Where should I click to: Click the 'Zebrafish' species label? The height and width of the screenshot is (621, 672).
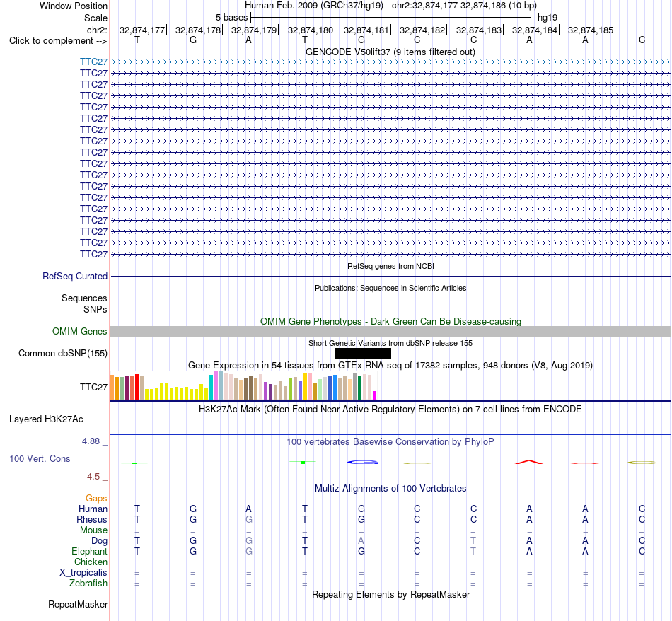click(x=88, y=583)
